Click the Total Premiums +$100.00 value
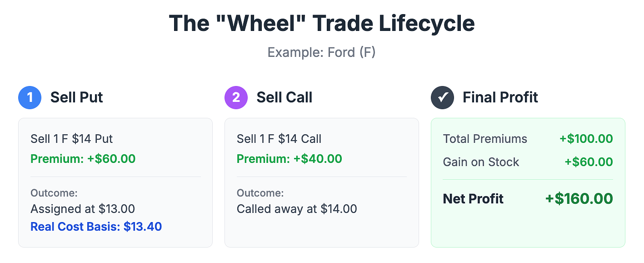 point(586,139)
